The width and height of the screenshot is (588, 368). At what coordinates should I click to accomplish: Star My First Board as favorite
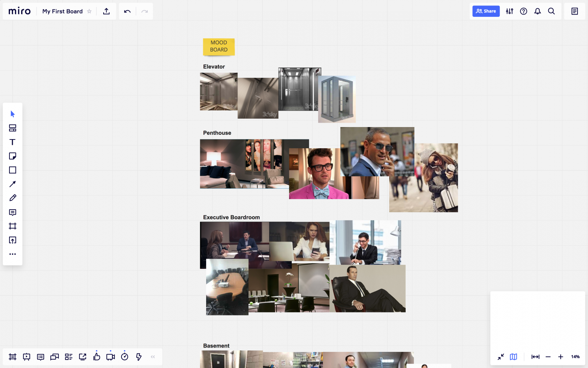[x=89, y=11]
